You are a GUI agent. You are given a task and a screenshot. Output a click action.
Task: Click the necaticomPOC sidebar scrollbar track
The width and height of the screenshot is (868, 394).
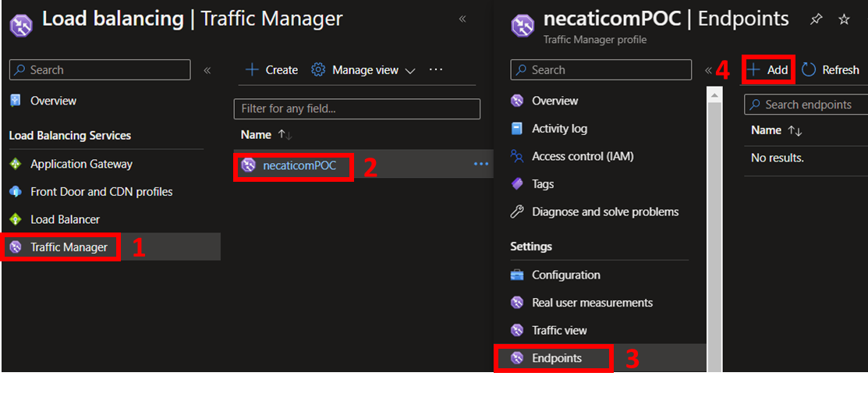pos(714,237)
